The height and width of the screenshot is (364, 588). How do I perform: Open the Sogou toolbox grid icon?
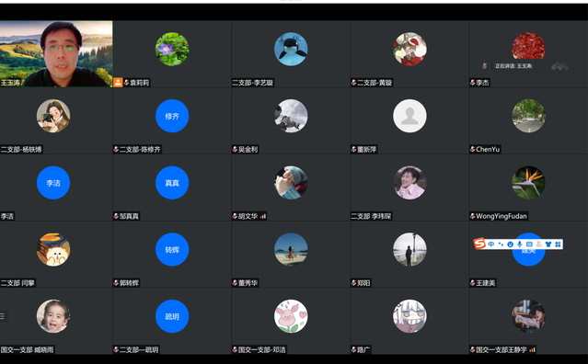[x=558, y=245]
